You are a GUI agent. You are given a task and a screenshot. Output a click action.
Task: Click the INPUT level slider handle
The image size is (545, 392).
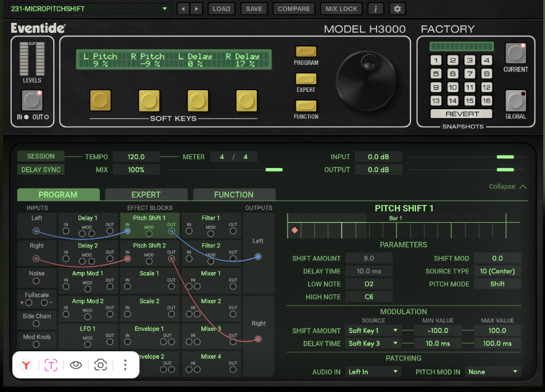(505, 157)
